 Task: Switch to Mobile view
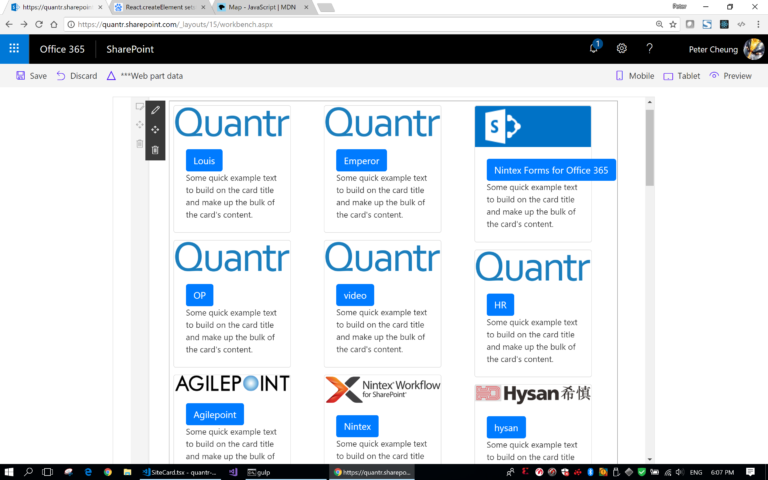coord(635,76)
